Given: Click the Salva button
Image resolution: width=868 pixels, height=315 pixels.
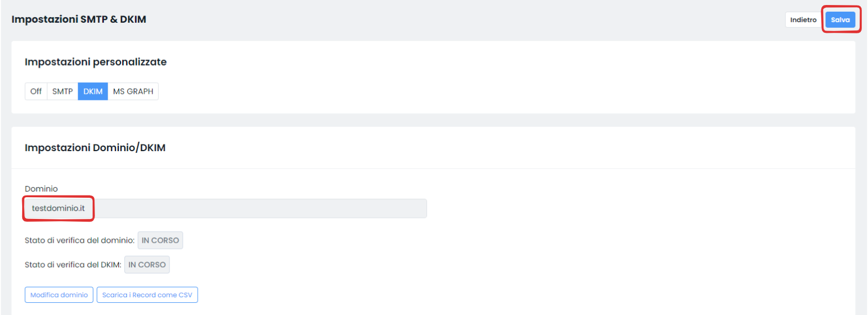Looking at the screenshot, I should pyautogui.click(x=840, y=20).
